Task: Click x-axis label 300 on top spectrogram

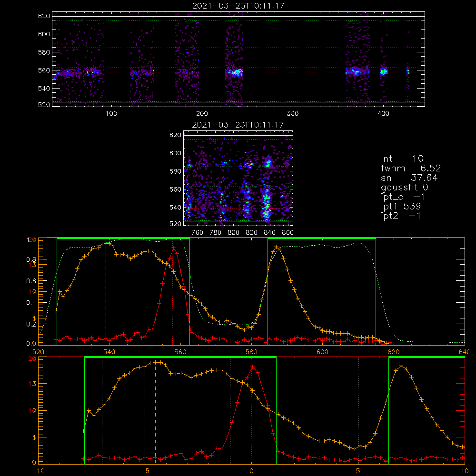Action: [x=293, y=114]
